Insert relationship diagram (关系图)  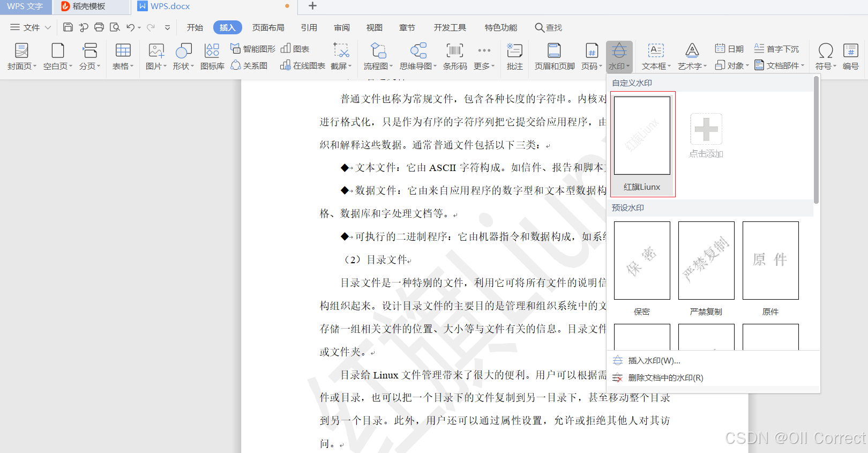[x=249, y=65]
